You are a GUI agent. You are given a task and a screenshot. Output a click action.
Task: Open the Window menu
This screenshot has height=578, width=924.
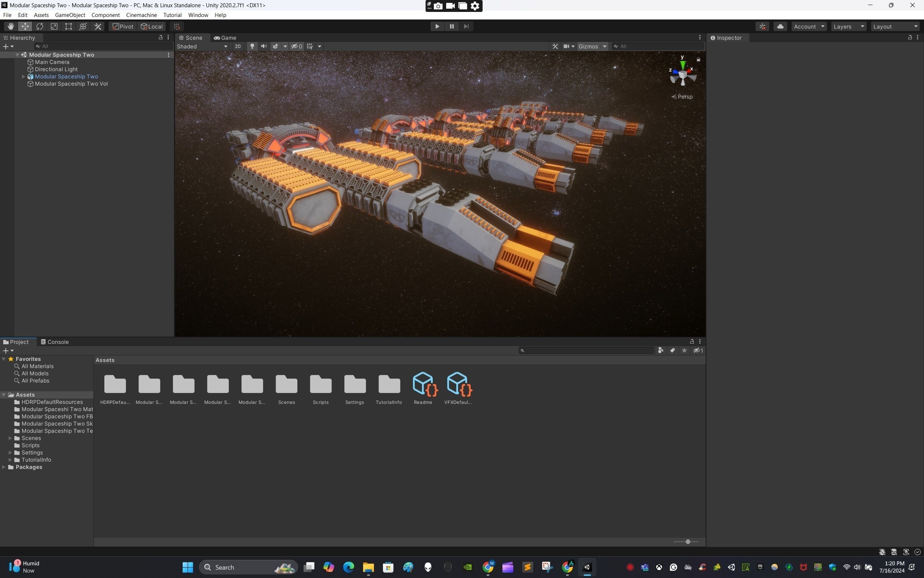click(x=198, y=15)
